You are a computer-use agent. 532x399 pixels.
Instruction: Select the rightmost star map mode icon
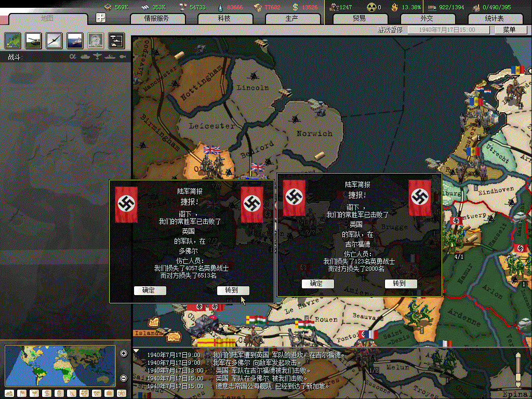pyautogui.click(x=122, y=394)
